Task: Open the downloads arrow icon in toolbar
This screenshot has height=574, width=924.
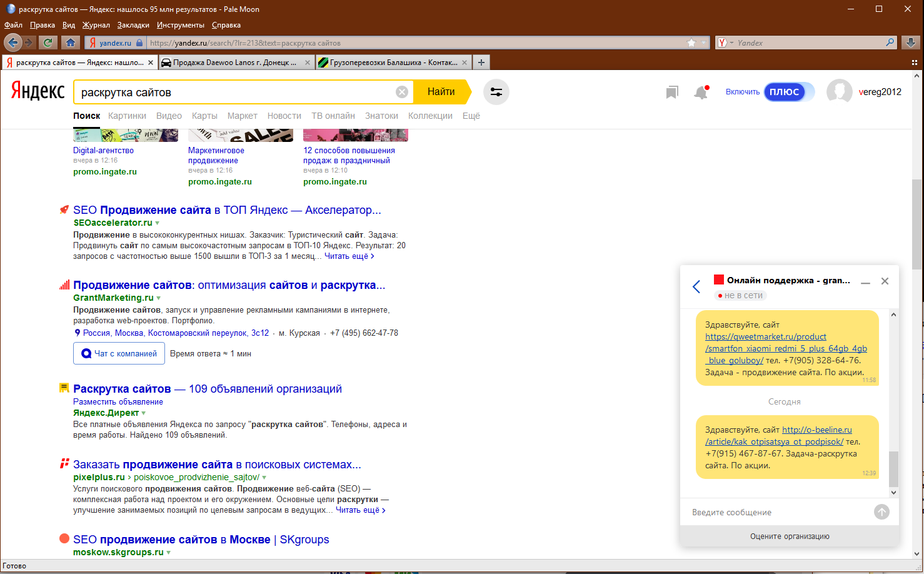Action: coord(911,43)
